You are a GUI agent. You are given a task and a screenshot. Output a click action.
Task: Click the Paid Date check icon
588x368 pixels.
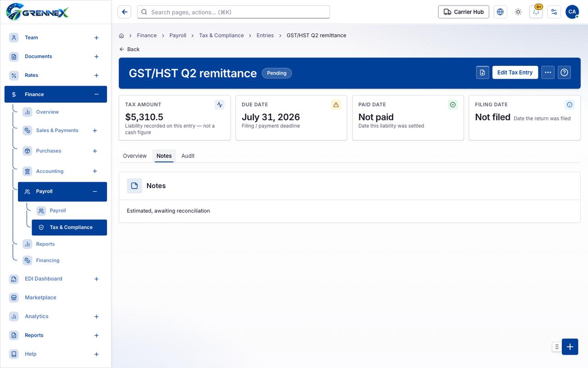(x=452, y=105)
